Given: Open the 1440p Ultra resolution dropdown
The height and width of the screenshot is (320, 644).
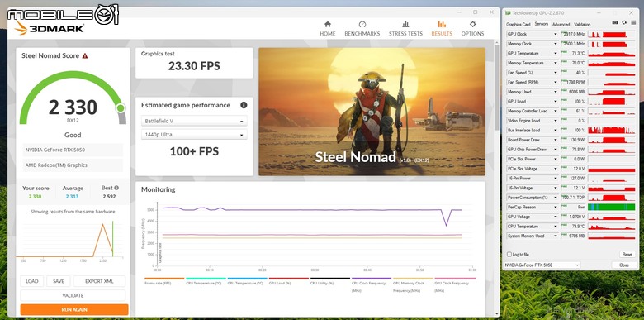Looking at the screenshot, I should pyautogui.click(x=194, y=135).
